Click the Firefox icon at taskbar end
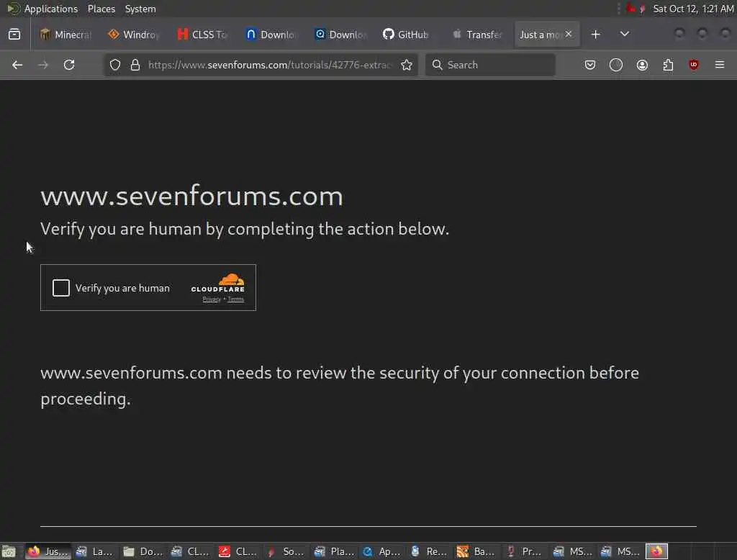 (656, 551)
